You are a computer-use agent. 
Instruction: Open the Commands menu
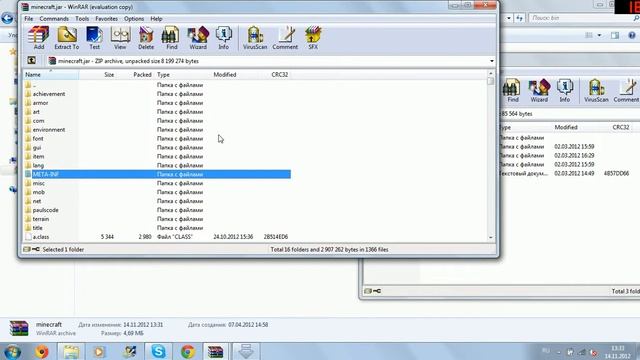click(x=54, y=19)
